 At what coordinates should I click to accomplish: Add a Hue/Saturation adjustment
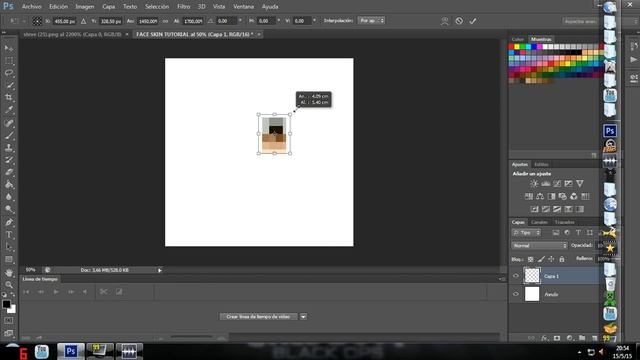[x=529, y=196]
